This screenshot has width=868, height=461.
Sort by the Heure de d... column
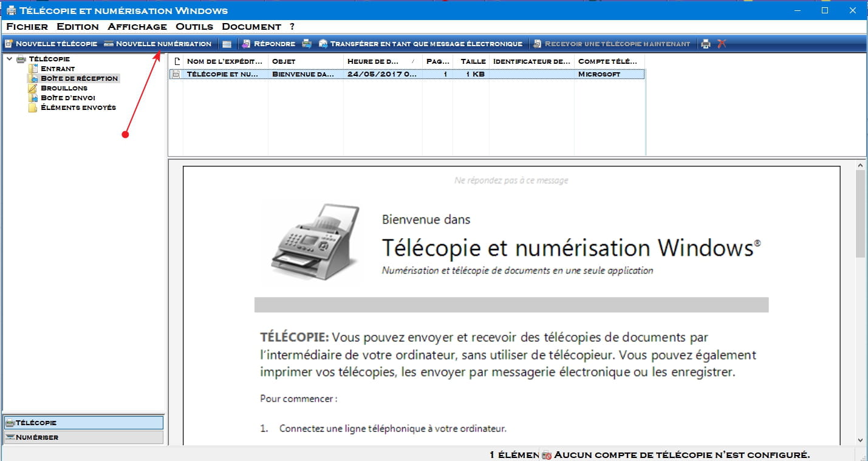click(383, 61)
